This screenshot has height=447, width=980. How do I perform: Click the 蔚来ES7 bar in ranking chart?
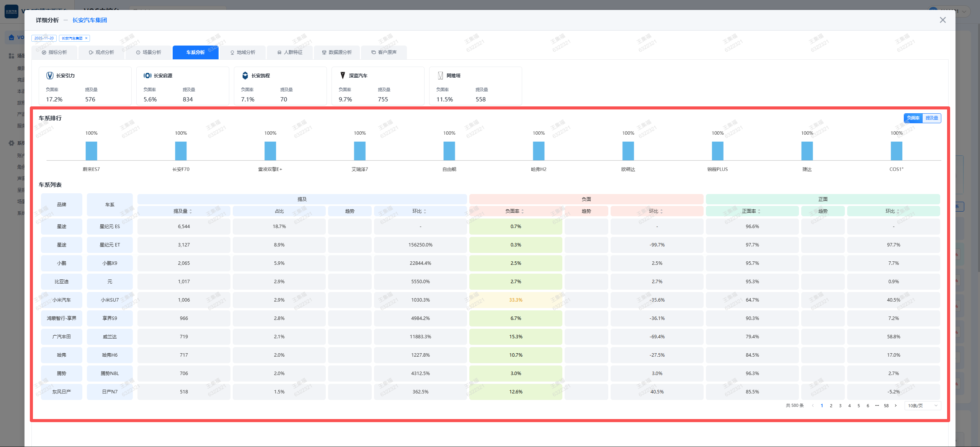pyautogui.click(x=91, y=151)
